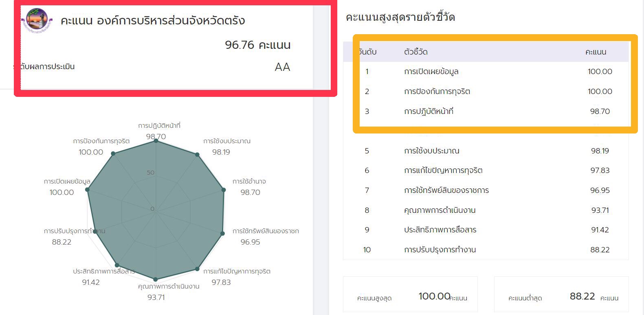Select the การใช้งบประมาณ radar chart point
This screenshot has width=644, height=315.
click(x=198, y=155)
